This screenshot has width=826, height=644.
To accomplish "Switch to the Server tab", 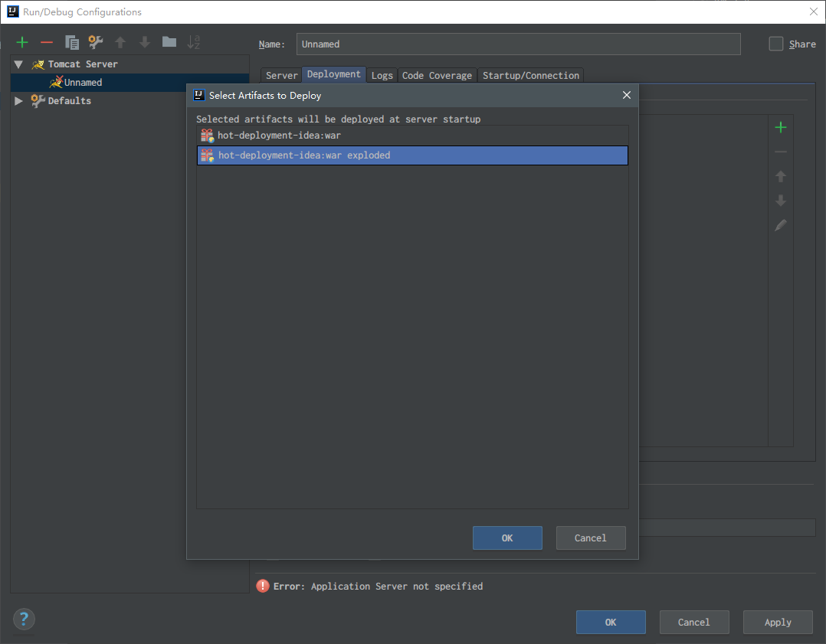I will pos(281,75).
